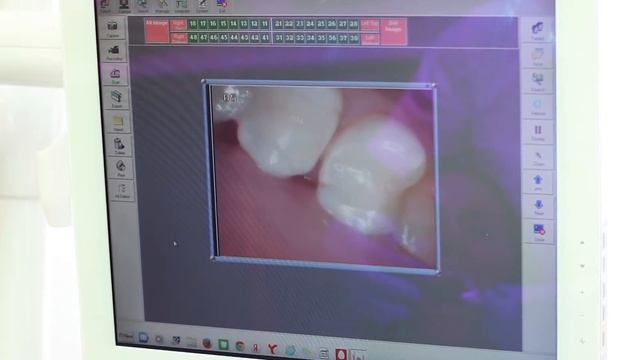Select tooth 24 in the tooth chart

(x=310, y=24)
